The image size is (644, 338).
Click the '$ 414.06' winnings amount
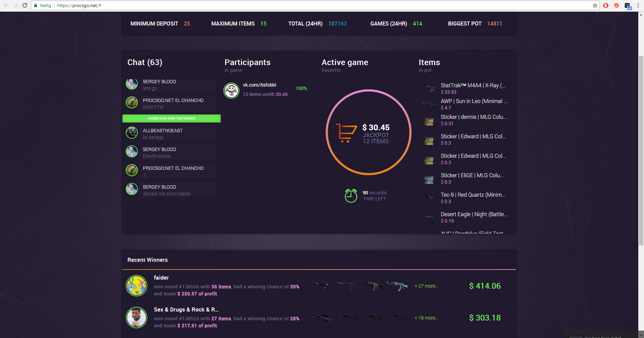point(485,286)
